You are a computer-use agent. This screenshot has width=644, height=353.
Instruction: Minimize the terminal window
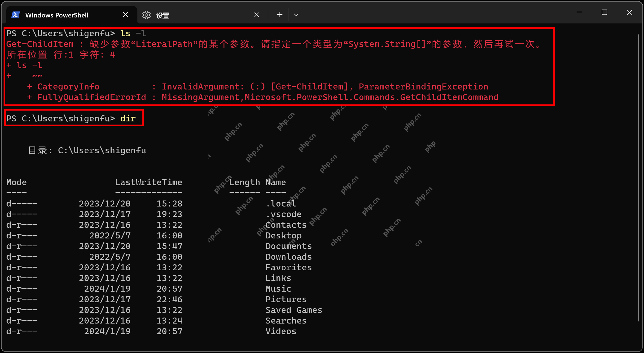tap(579, 12)
